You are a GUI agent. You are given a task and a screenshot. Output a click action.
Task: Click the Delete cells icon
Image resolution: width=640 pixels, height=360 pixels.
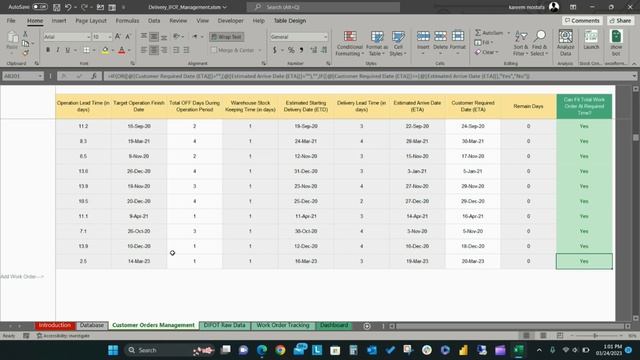point(440,37)
